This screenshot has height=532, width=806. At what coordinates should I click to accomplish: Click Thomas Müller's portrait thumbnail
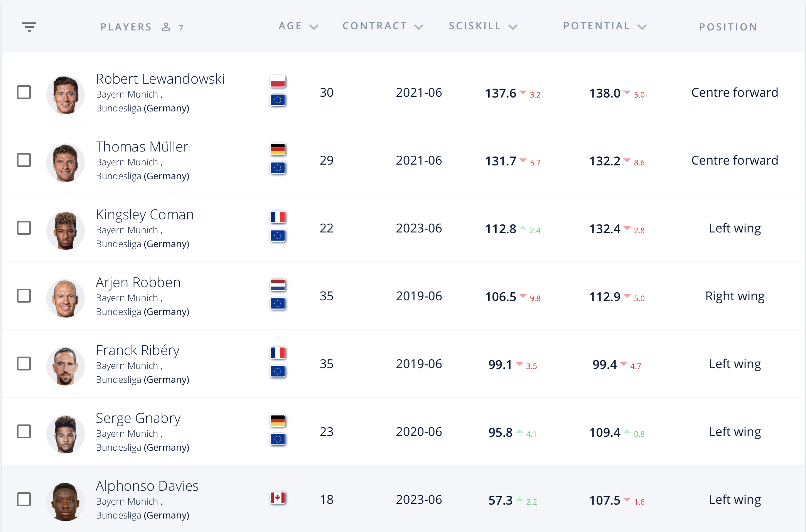coord(66,163)
